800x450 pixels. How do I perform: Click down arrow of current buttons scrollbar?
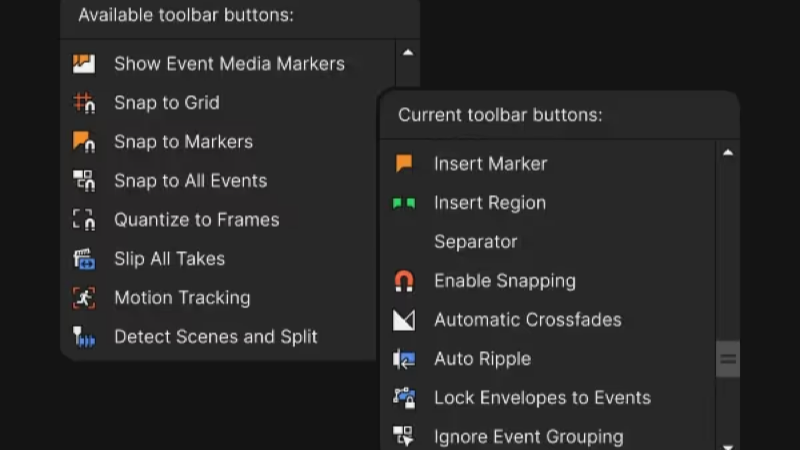728,446
